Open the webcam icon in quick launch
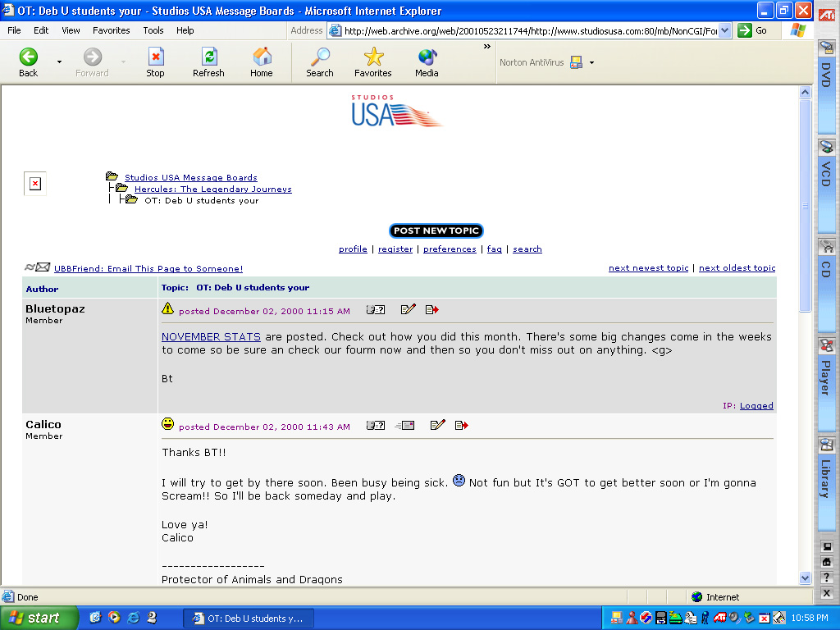This screenshot has width=840, height=630. (x=152, y=618)
